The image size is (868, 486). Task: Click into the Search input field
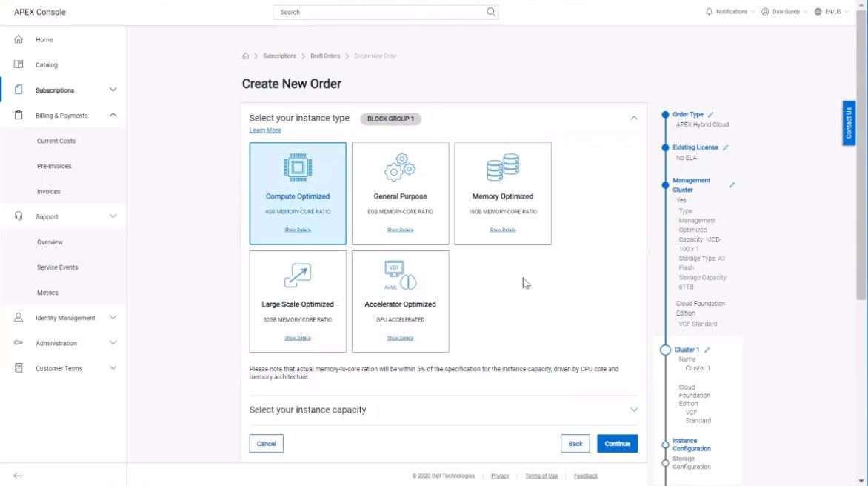click(378, 12)
